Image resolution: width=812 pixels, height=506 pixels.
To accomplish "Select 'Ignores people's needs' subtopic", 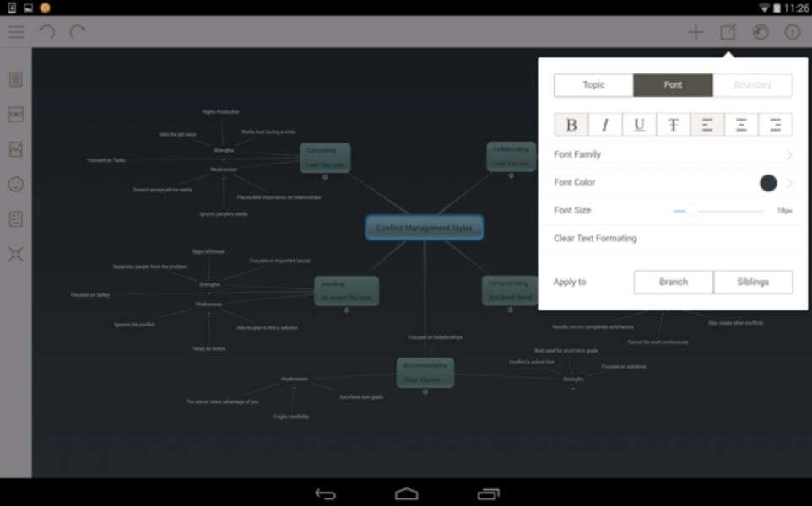I will [x=224, y=214].
